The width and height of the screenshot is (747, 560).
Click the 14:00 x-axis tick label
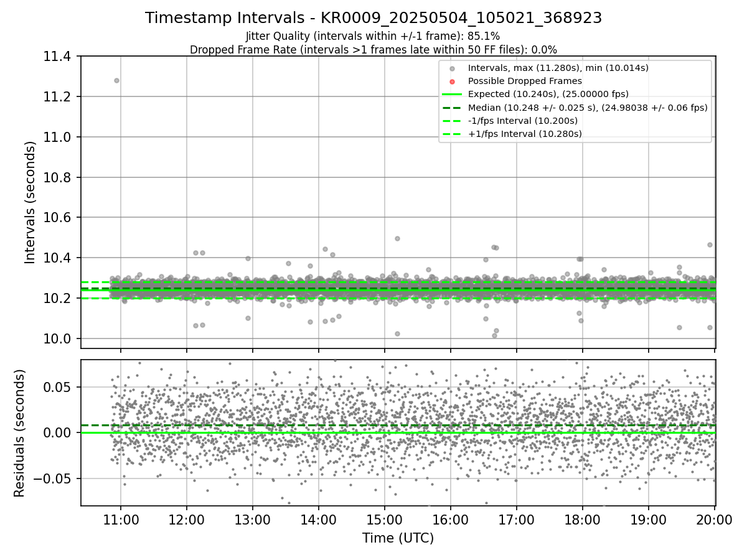[318, 520]
